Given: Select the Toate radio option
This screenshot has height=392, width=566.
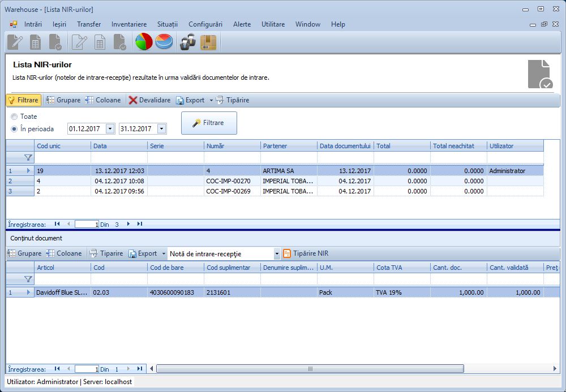Looking at the screenshot, I should [x=14, y=117].
